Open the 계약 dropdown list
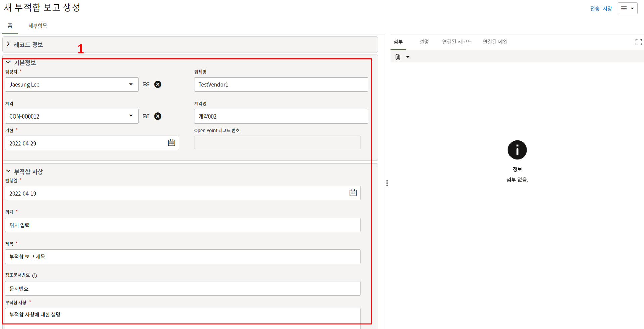Screen dimensions: 644x329 [x=131, y=116]
